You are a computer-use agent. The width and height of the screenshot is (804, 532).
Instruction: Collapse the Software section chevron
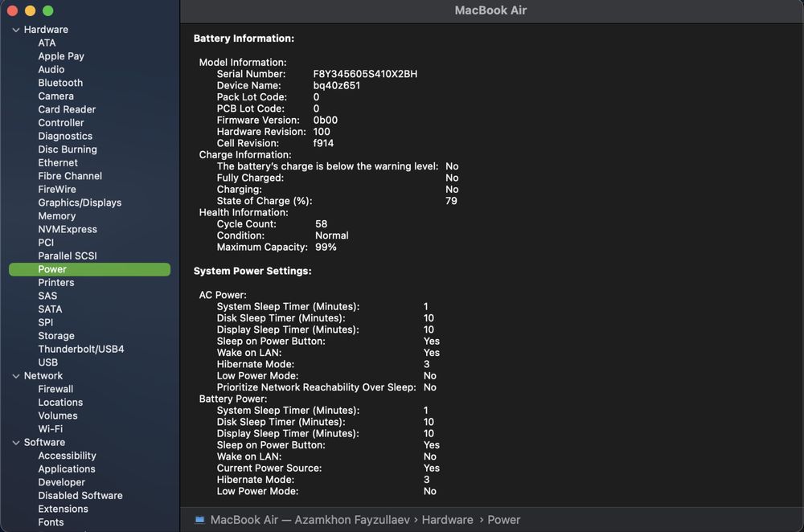pyautogui.click(x=16, y=443)
